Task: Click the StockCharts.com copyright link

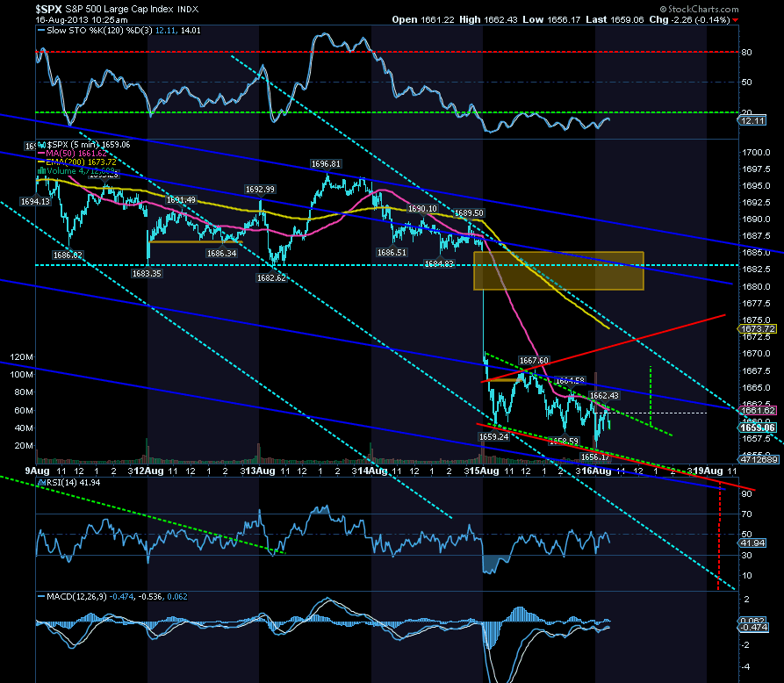Action: [x=699, y=9]
